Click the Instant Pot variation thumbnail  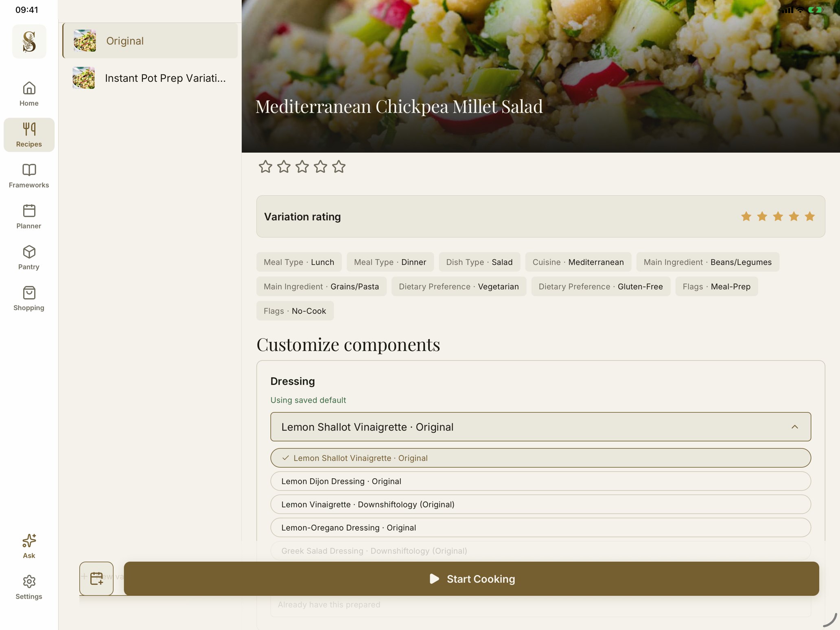[x=83, y=78]
